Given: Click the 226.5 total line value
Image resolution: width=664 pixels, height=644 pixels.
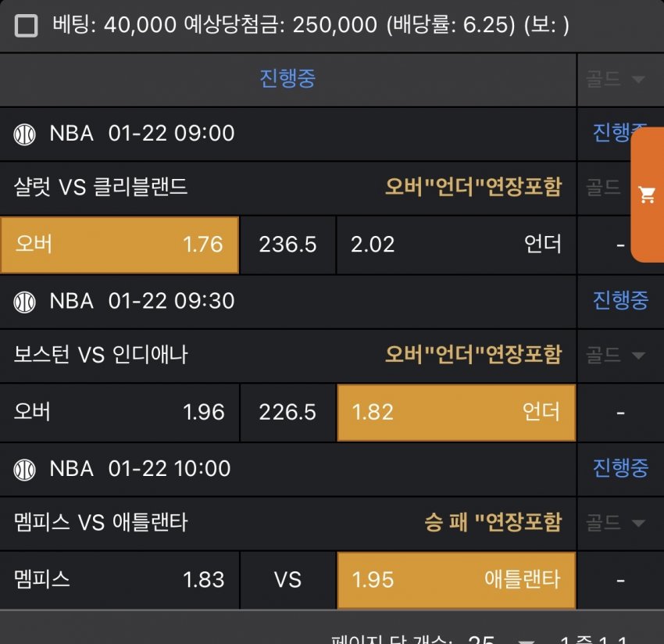Looking at the screenshot, I should point(287,412).
